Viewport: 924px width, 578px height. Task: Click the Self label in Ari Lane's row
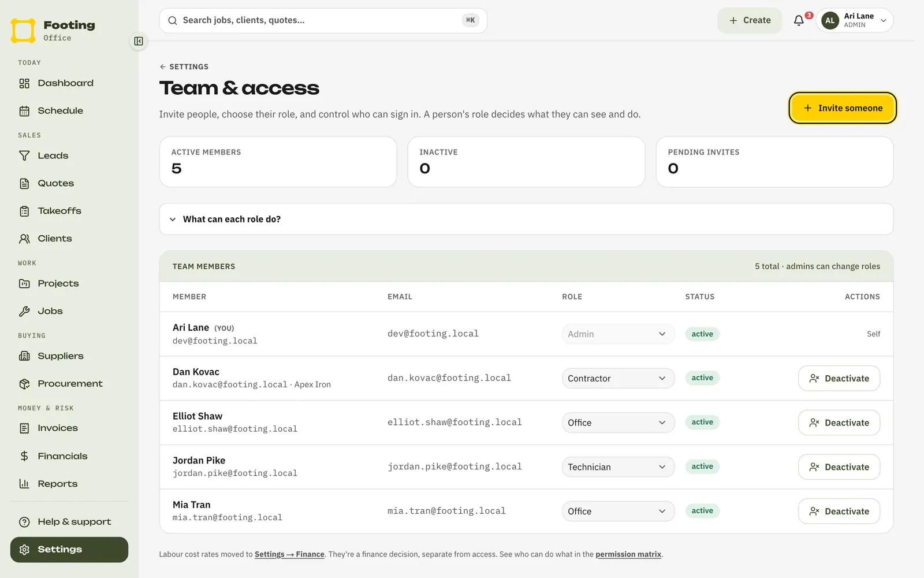coord(873,334)
